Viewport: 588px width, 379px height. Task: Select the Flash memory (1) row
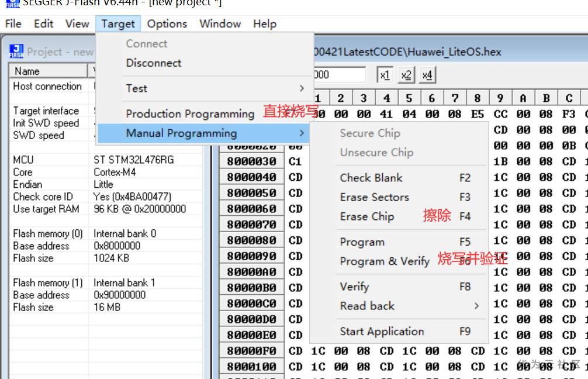click(x=106, y=282)
